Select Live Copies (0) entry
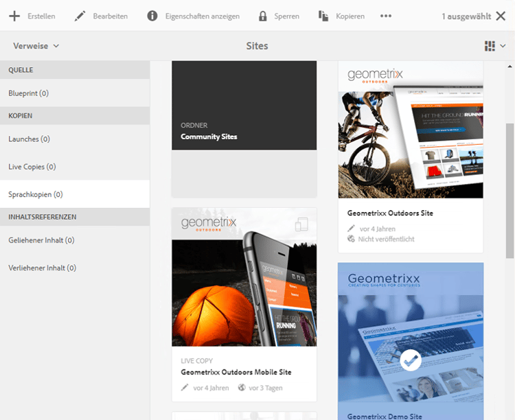515x420 pixels. (x=75, y=167)
